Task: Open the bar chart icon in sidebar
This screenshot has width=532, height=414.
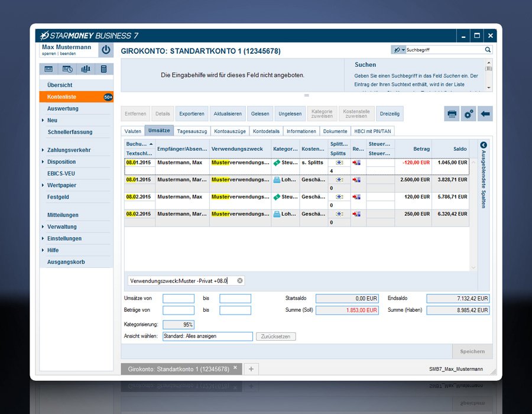Action: point(85,69)
